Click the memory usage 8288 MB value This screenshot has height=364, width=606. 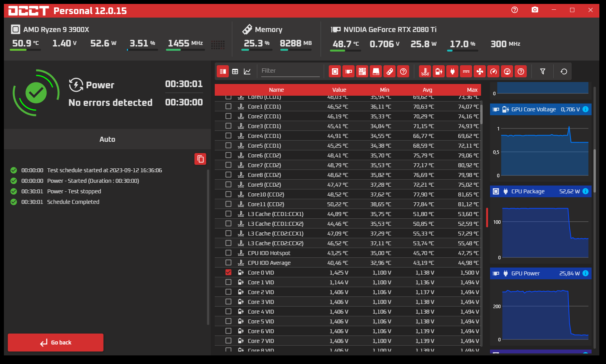click(x=296, y=43)
